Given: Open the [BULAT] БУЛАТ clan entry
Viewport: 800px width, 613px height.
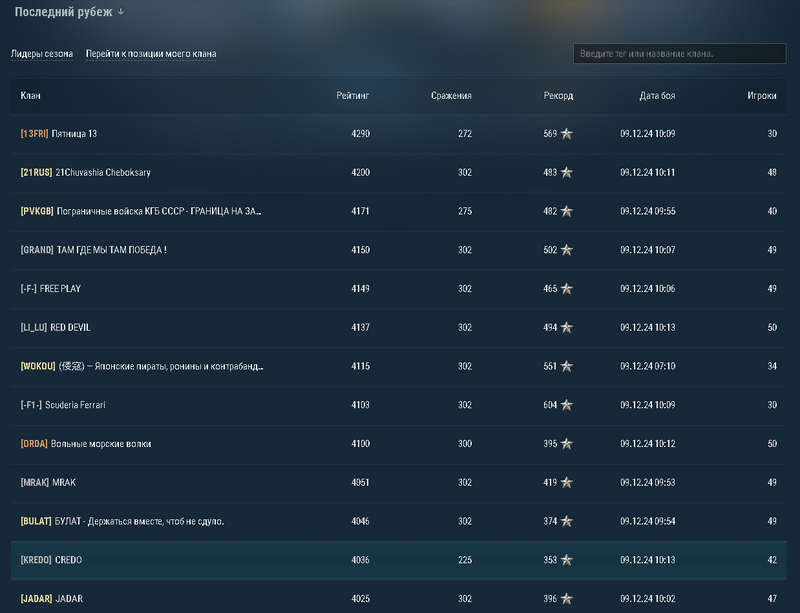Looking at the screenshot, I should (122, 521).
